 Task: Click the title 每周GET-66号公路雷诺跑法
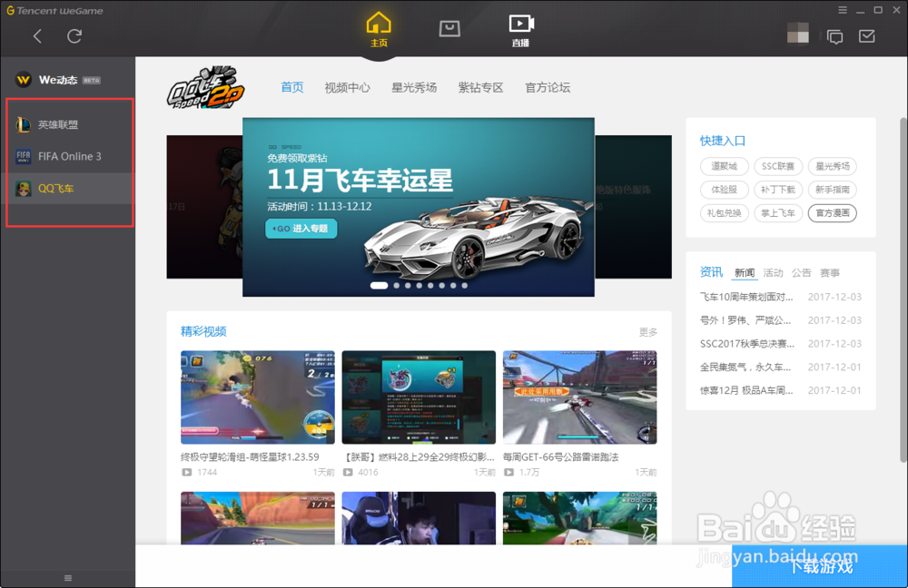[560, 457]
